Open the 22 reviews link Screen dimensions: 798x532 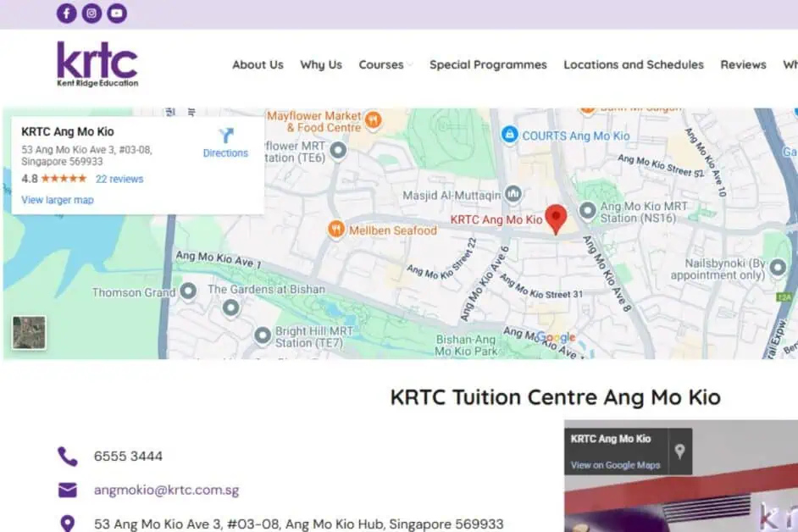[x=119, y=179]
